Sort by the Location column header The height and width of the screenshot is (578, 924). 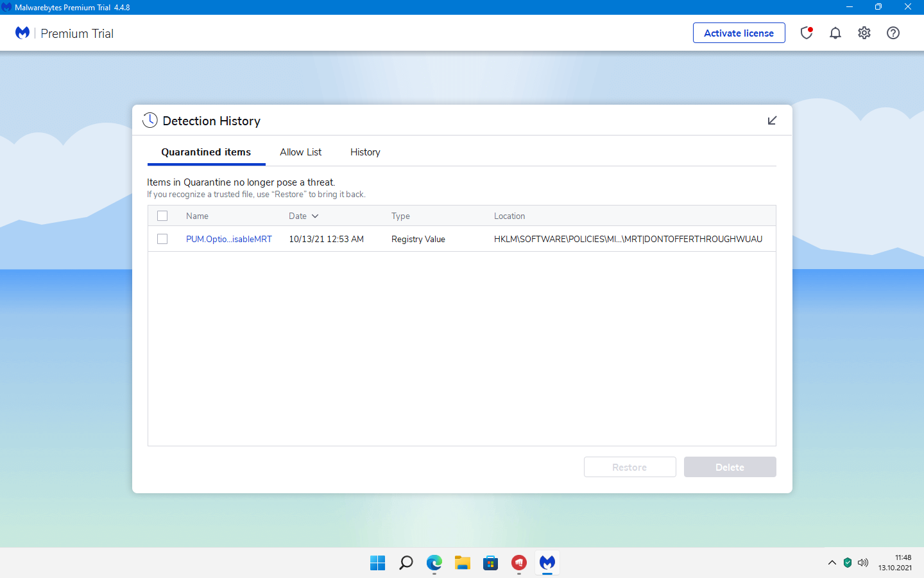click(x=509, y=216)
